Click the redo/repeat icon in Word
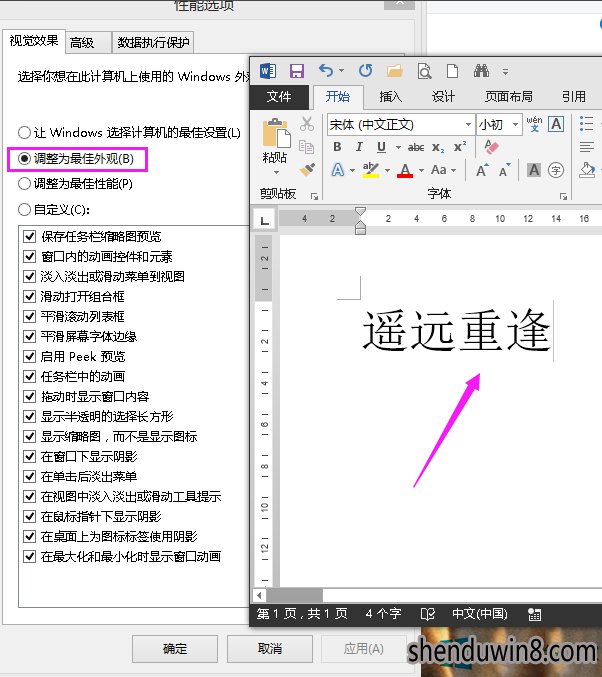The width and height of the screenshot is (602, 677). click(x=366, y=70)
